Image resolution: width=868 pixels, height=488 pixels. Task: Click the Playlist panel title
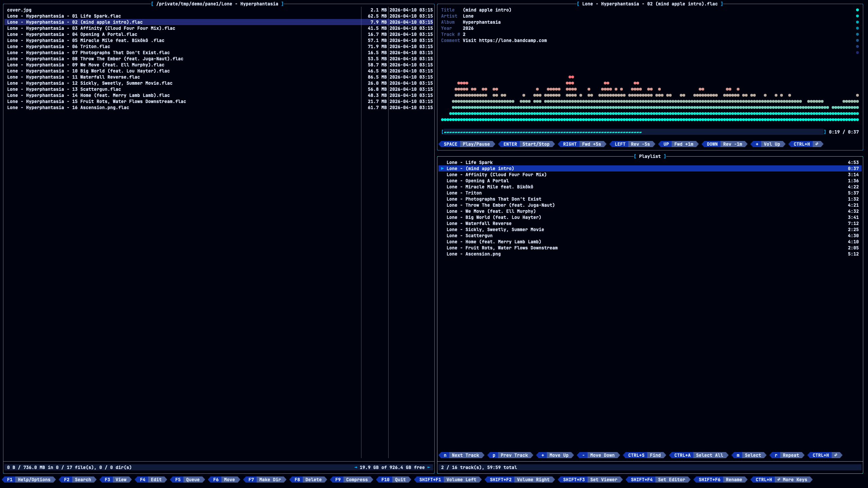pyautogui.click(x=650, y=156)
